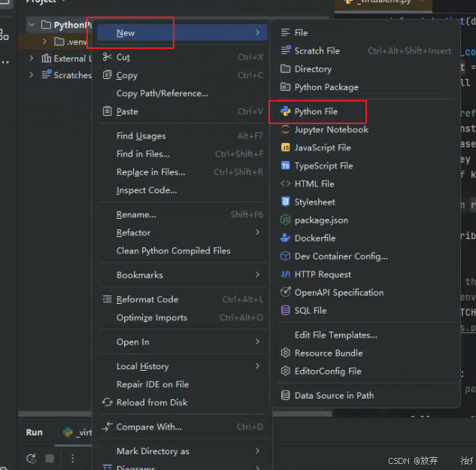Select the Run tool window label

coord(35,432)
